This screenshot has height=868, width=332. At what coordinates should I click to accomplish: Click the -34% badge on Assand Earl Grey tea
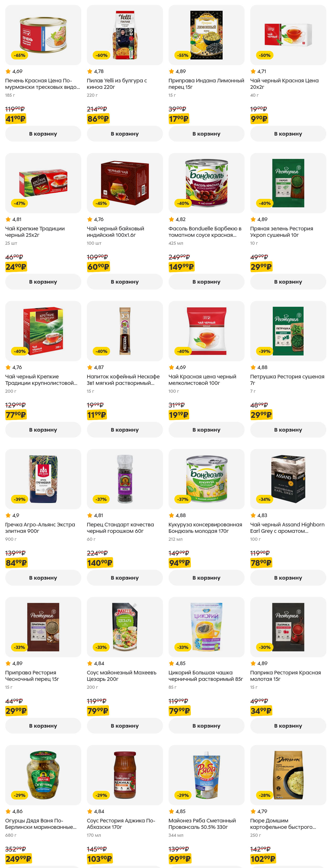[x=265, y=499]
